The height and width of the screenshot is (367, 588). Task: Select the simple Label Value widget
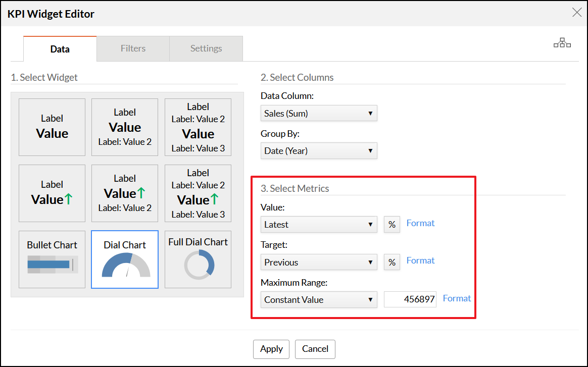[52, 127]
